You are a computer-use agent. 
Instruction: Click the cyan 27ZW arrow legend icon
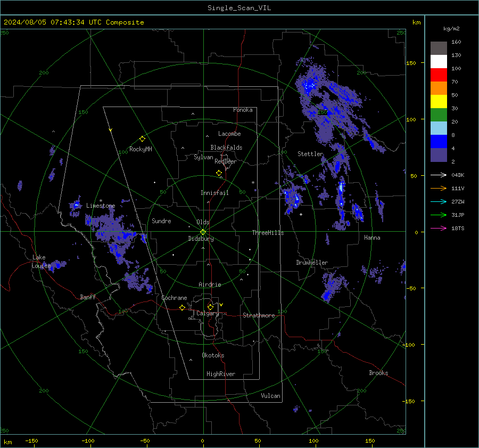pos(439,202)
